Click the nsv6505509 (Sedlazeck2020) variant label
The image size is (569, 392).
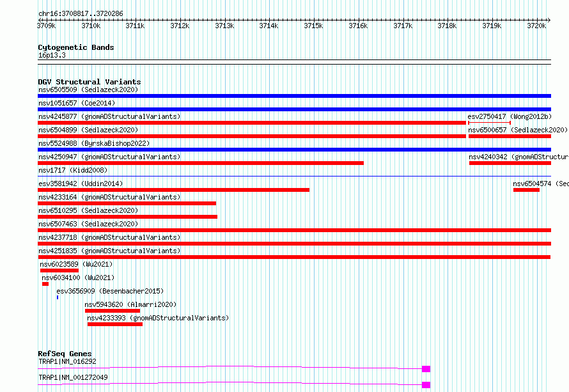pos(88,90)
